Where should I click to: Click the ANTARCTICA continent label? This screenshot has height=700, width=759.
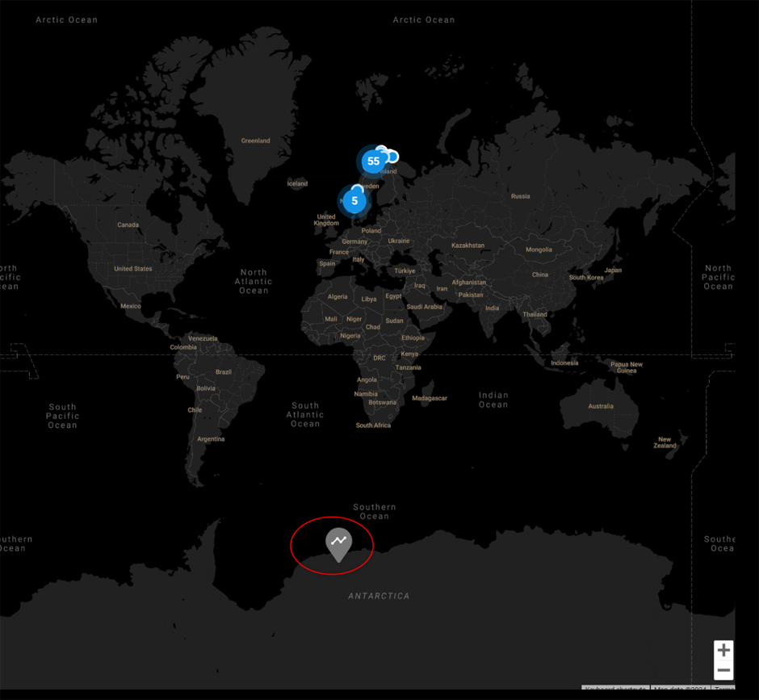point(379,596)
